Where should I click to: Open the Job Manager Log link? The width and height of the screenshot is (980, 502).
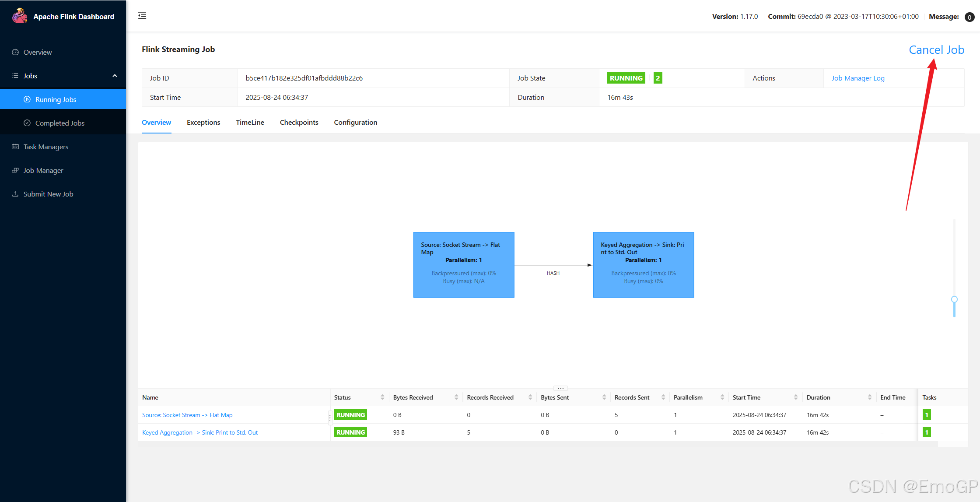[858, 78]
